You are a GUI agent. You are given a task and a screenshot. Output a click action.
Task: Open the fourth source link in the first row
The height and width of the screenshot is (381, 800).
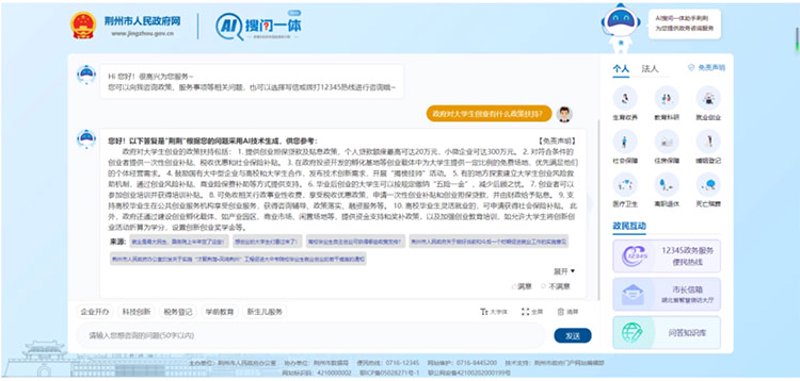pyautogui.click(x=489, y=241)
